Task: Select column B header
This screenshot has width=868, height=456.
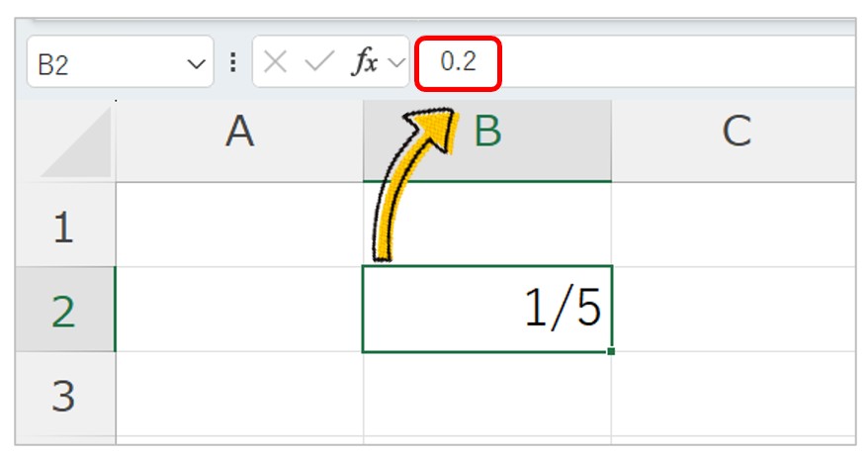Action: [487, 141]
